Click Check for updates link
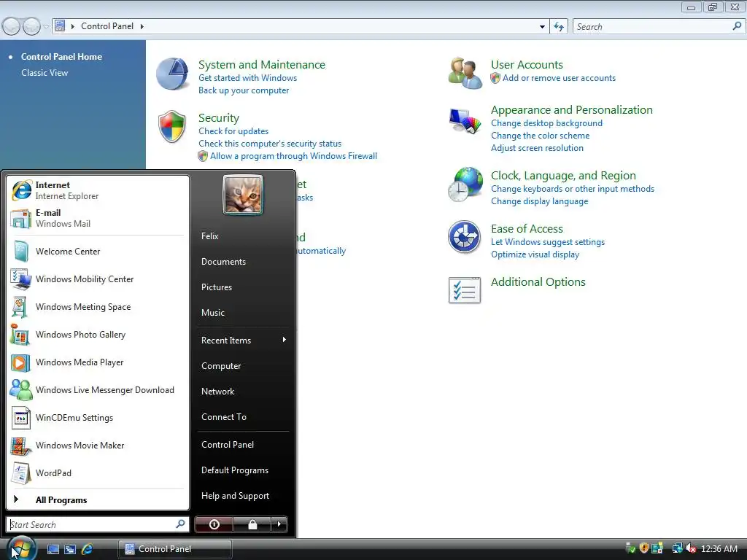The width and height of the screenshot is (747, 560). click(x=233, y=131)
